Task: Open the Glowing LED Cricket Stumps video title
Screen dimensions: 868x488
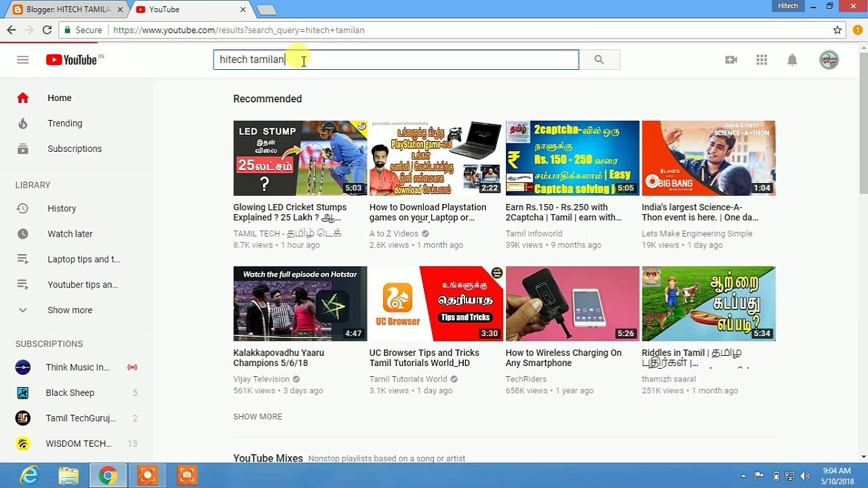Action: (x=290, y=212)
